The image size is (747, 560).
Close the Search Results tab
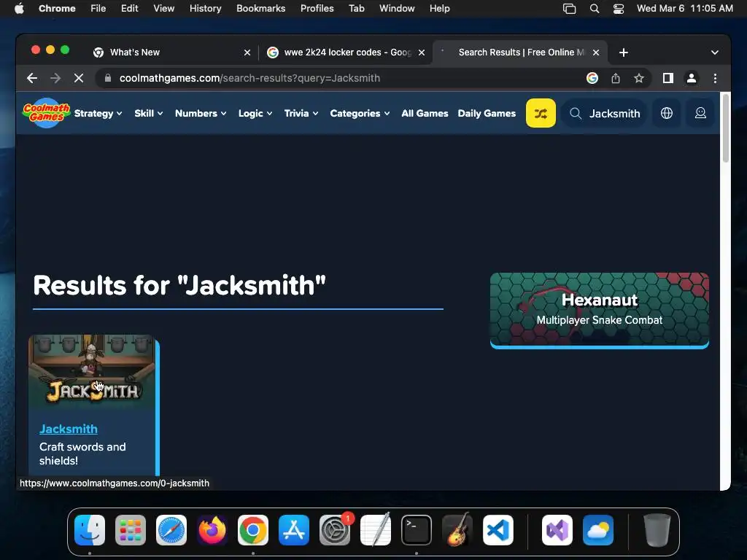coord(595,52)
